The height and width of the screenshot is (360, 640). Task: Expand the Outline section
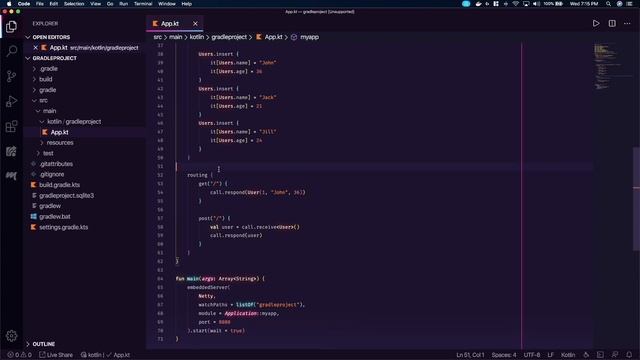(x=43, y=344)
